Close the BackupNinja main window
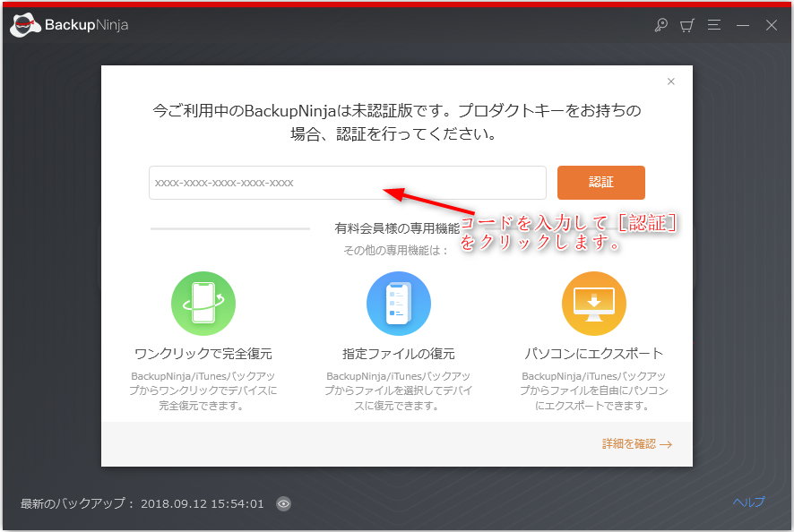 (x=772, y=25)
